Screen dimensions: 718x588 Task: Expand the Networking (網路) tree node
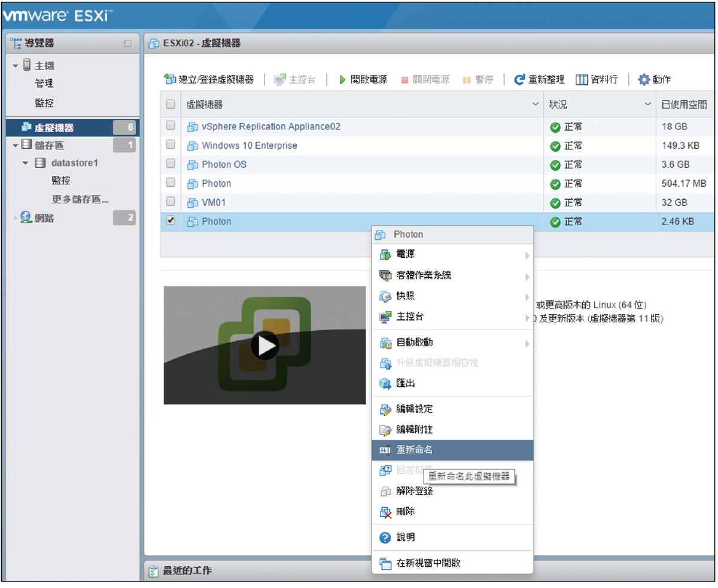[16, 218]
